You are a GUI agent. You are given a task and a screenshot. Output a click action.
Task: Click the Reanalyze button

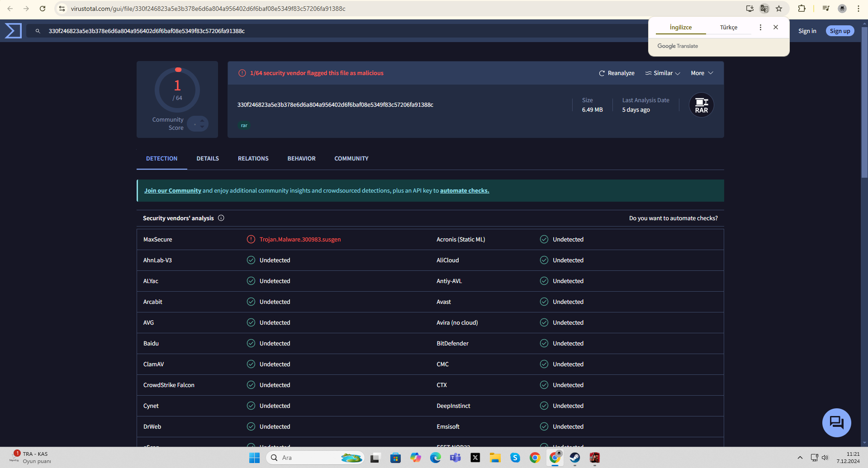(617, 73)
